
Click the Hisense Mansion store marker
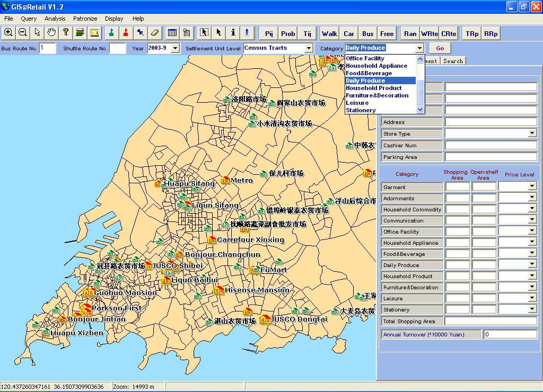218,290
